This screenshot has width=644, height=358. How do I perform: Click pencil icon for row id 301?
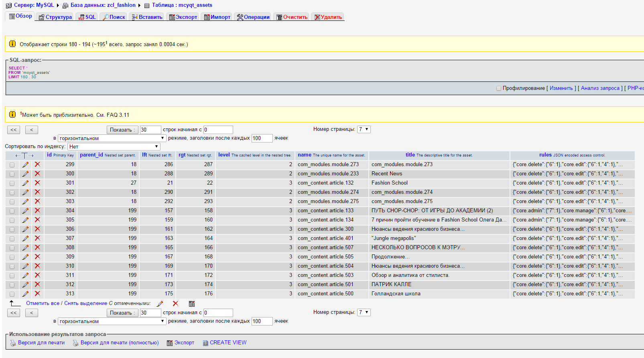click(x=25, y=183)
